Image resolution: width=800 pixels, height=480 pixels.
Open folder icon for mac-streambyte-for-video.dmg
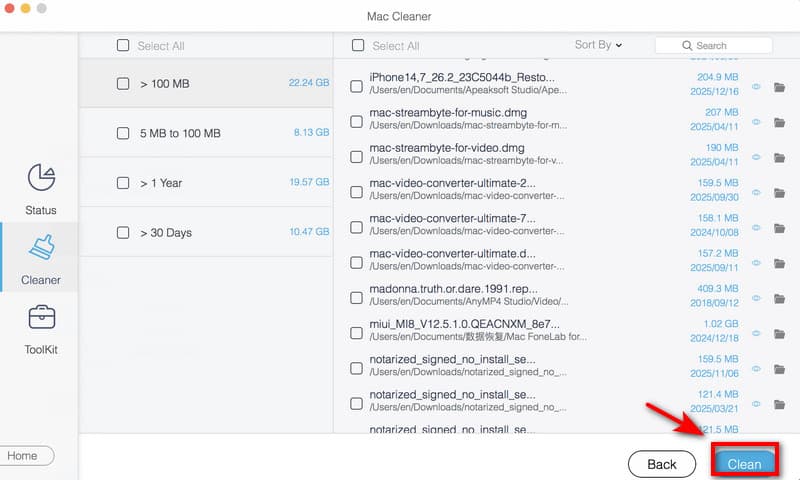(x=779, y=157)
